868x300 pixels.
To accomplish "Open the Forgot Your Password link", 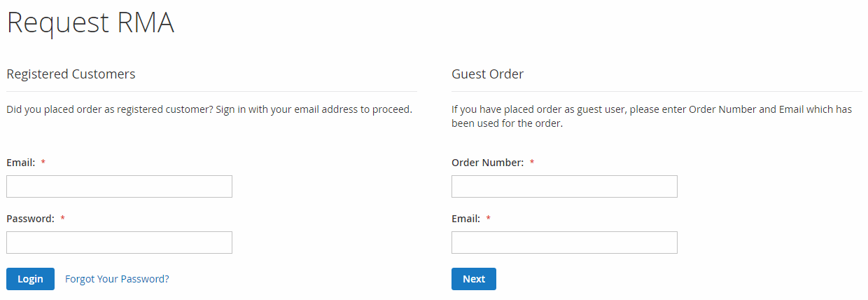I will click(117, 279).
